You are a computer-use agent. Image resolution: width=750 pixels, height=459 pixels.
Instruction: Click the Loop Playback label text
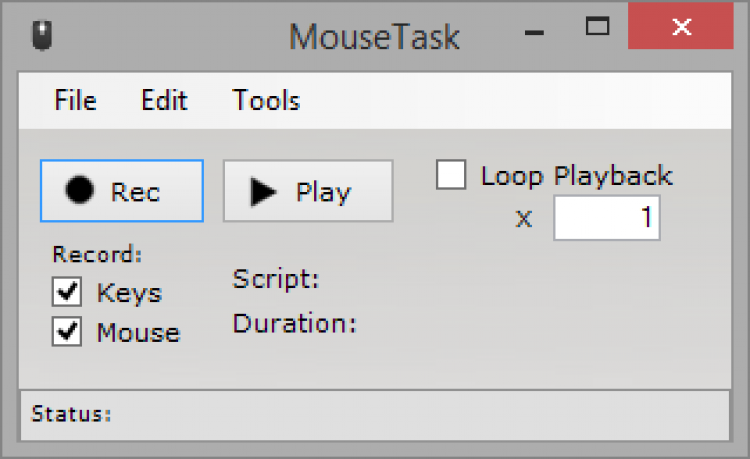click(576, 177)
